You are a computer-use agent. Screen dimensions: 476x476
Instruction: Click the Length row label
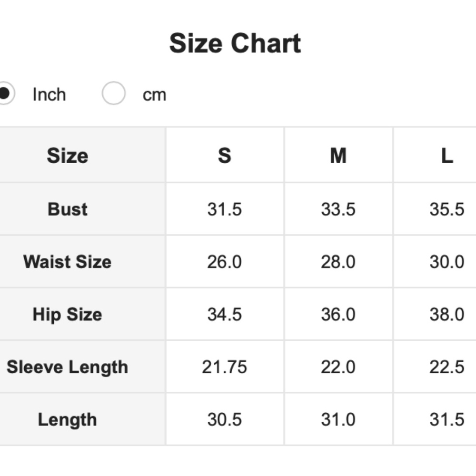coord(68,419)
